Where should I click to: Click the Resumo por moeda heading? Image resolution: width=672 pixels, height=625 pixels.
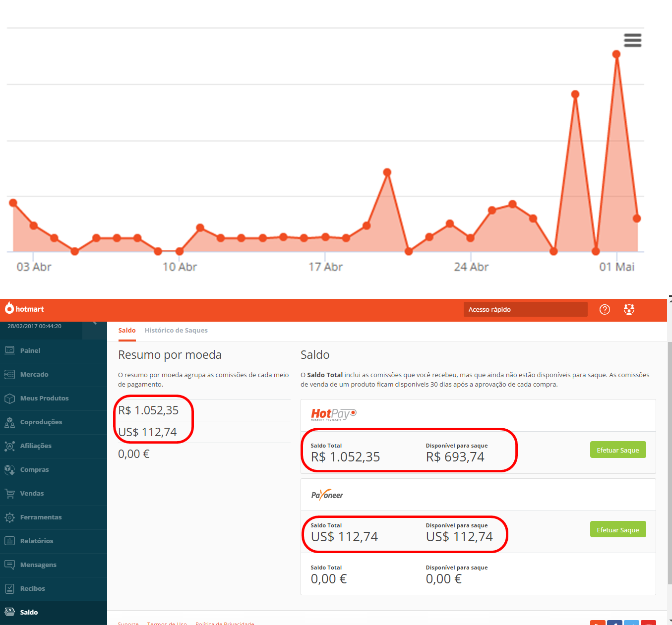pyautogui.click(x=170, y=355)
